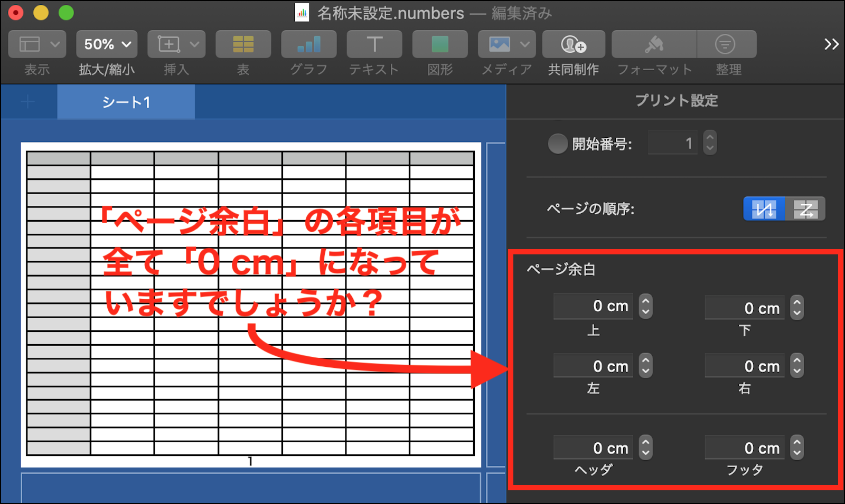Select top-to-bottom page order button

coord(764,209)
